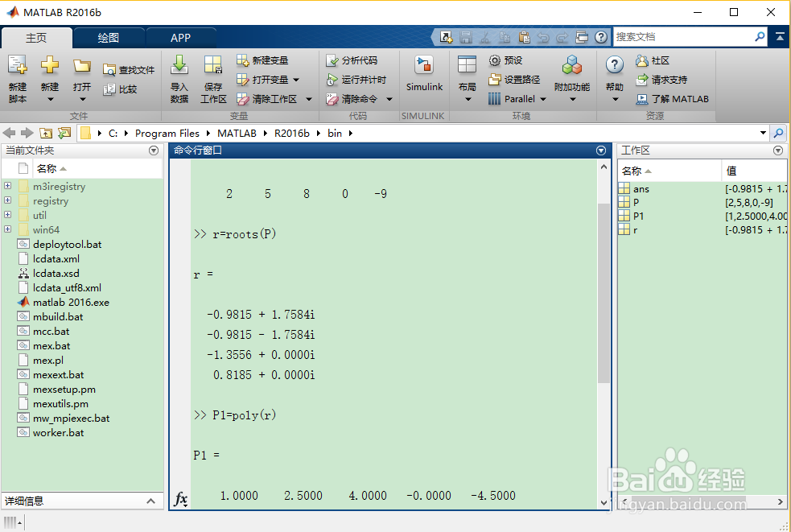Open the address bar path history dropdown
Image resolution: width=791 pixels, height=532 pixels.
[x=764, y=134]
